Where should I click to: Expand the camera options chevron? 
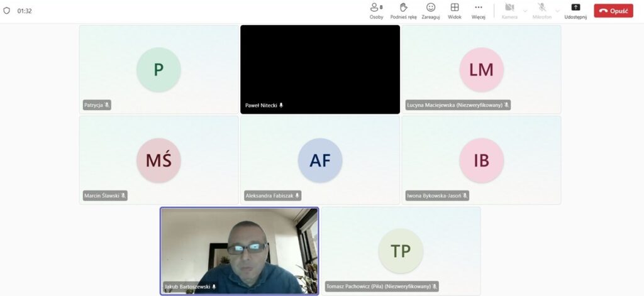(525, 11)
